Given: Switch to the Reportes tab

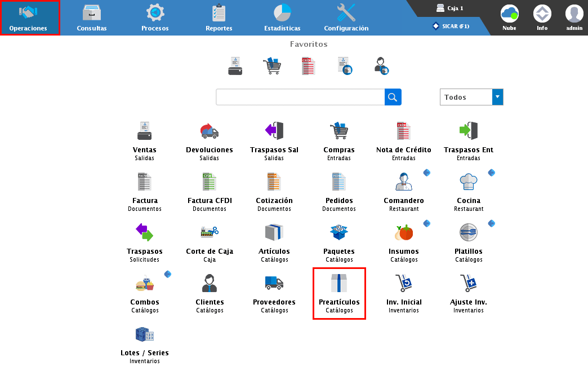Looking at the screenshot, I should coord(219,17).
